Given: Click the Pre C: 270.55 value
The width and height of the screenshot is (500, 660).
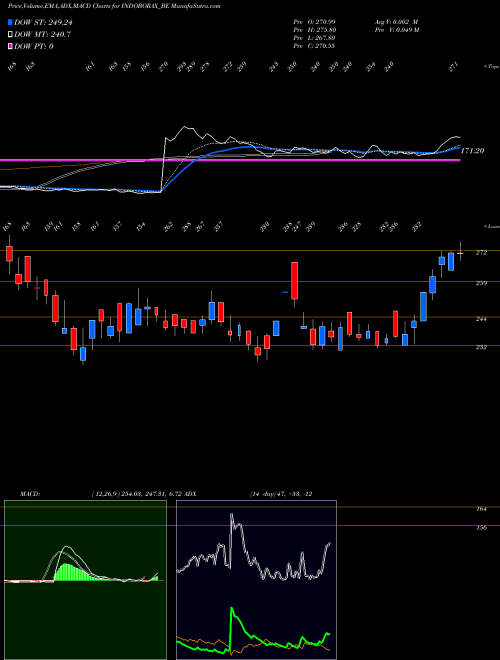Looking at the screenshot, I should point(314,45).
